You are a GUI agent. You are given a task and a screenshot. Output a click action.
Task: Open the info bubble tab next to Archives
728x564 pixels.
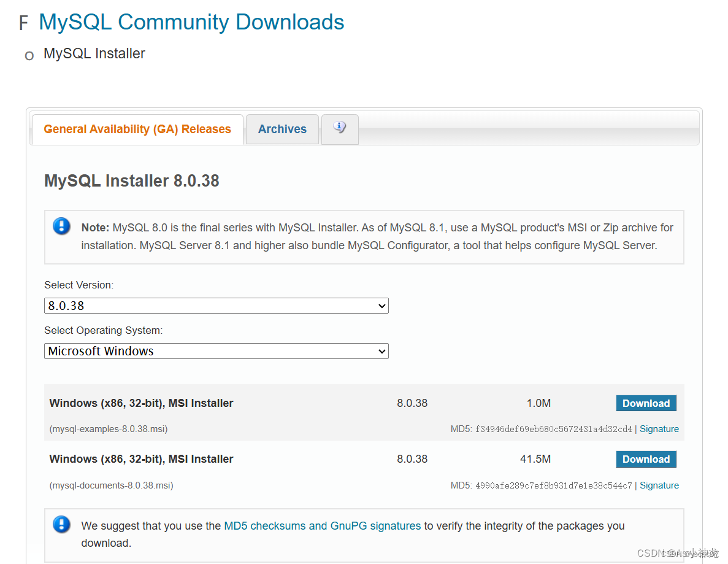coord(340,129)
